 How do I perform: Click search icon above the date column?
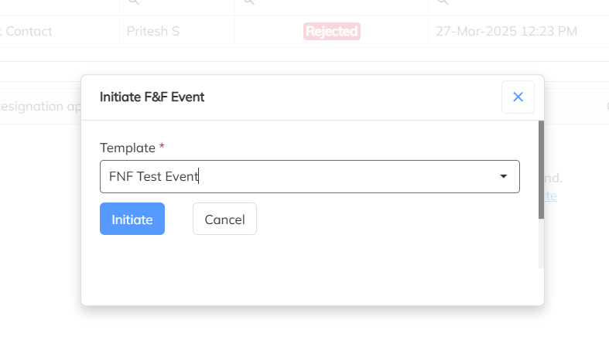443,3
